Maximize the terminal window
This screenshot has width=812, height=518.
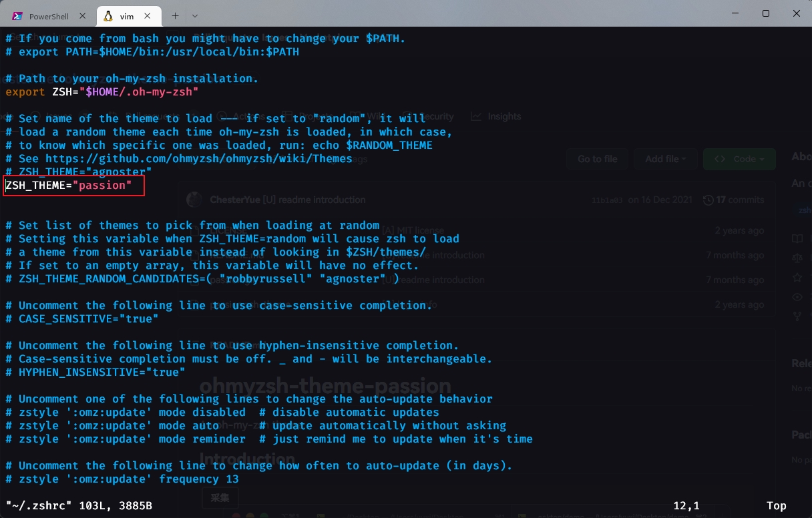click(x=766, y=13)
